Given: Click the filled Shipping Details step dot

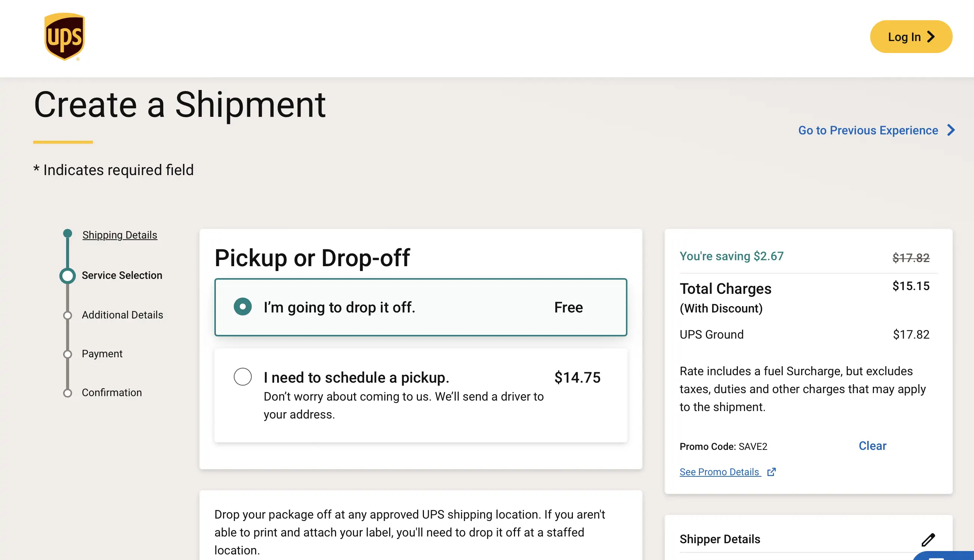Looking at the screenshot, I should pos(68,233).
